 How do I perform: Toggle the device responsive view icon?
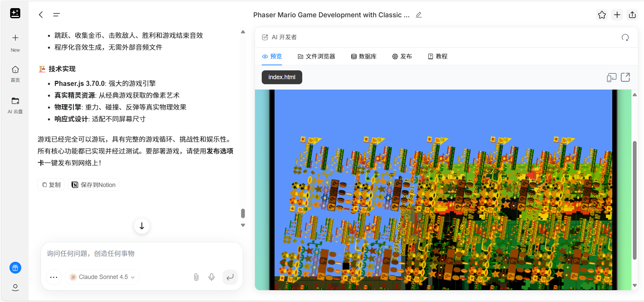[x=611, y=77]
